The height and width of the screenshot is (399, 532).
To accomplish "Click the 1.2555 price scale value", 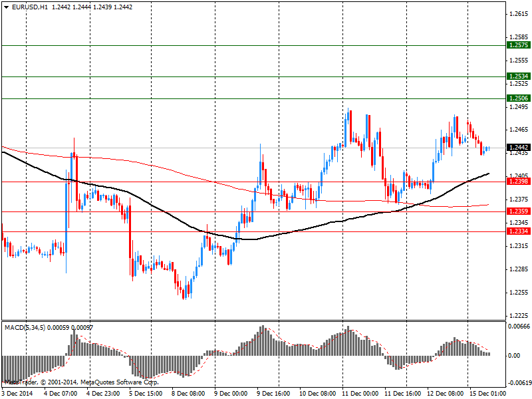I will point(519,61).
